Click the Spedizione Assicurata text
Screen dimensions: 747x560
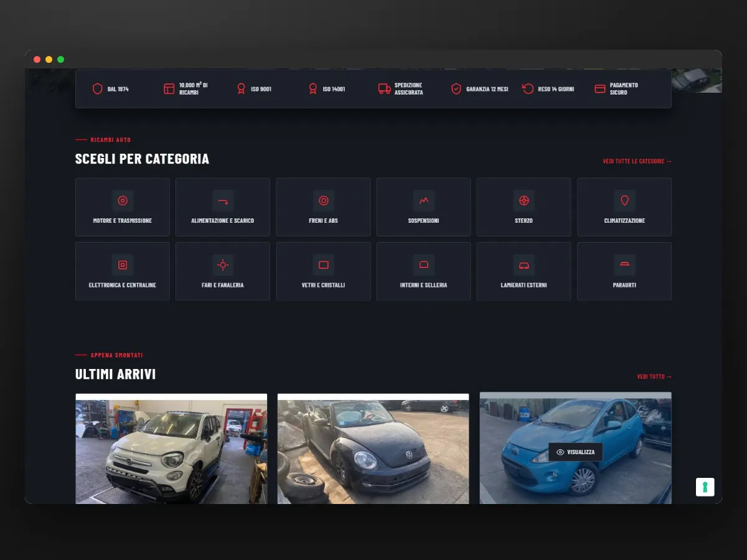(x=409, y=89)
